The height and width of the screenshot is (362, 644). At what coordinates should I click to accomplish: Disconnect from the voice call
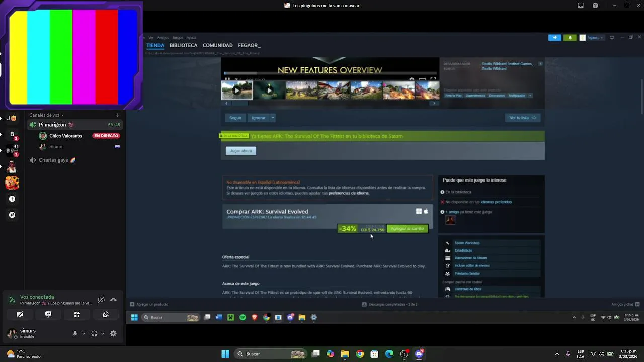point(113,300)
